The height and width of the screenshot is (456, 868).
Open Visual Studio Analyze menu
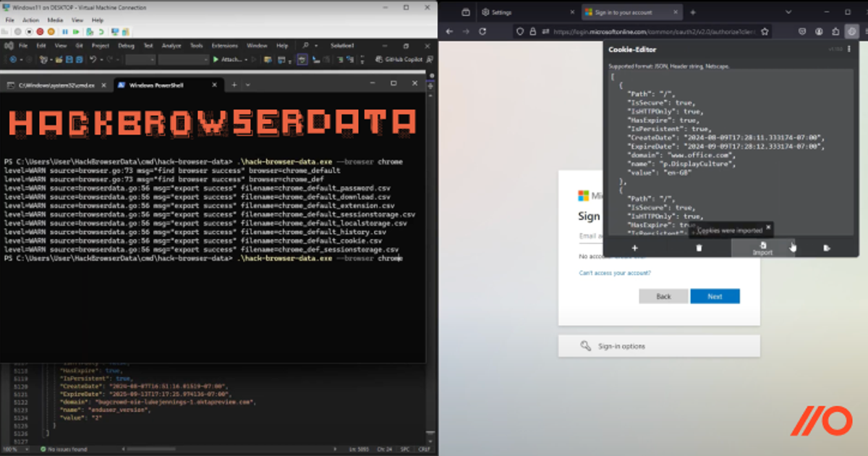point(171,46)
